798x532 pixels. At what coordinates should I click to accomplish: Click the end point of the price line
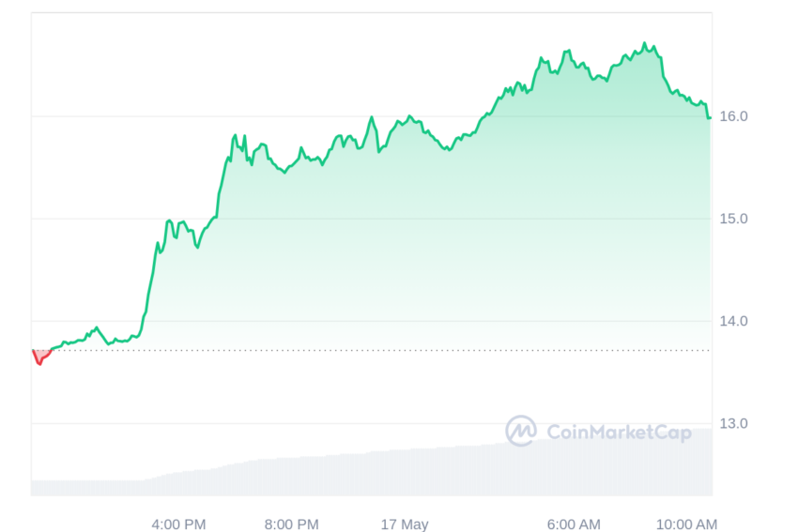709,117
